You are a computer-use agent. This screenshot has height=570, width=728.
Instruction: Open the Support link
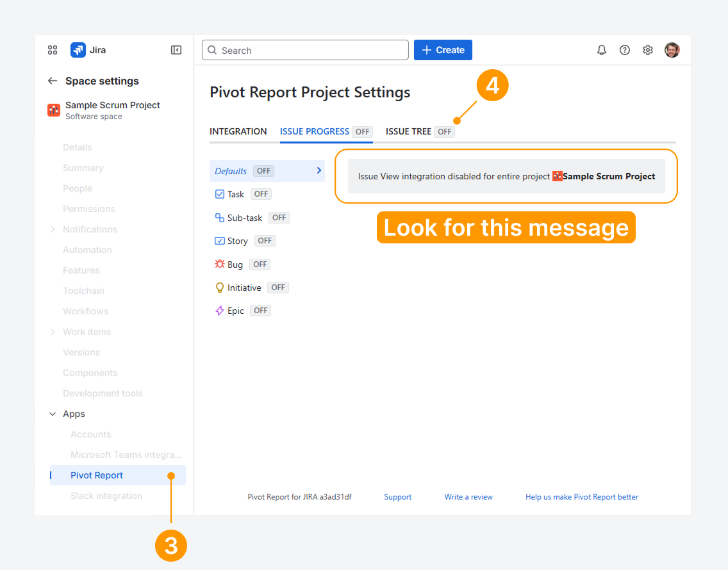tap(398, 497)
